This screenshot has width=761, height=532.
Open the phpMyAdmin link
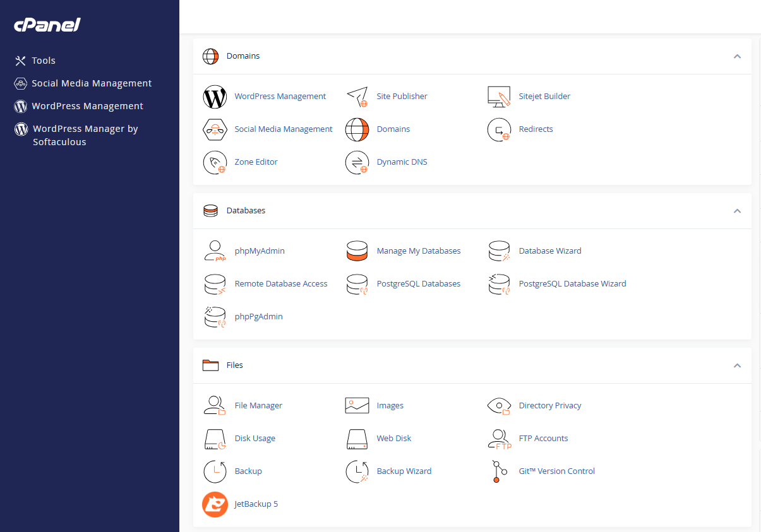[x=260, y=251]
